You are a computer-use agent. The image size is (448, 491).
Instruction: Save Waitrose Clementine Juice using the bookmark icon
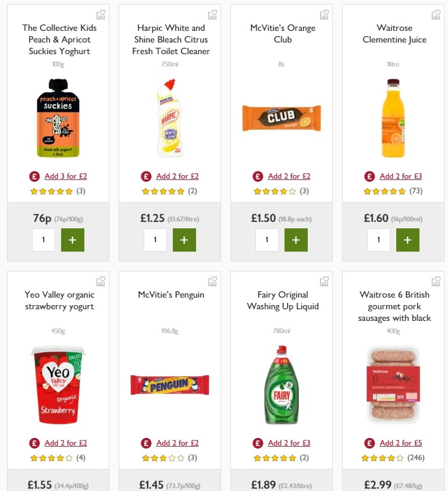[436, 13]
